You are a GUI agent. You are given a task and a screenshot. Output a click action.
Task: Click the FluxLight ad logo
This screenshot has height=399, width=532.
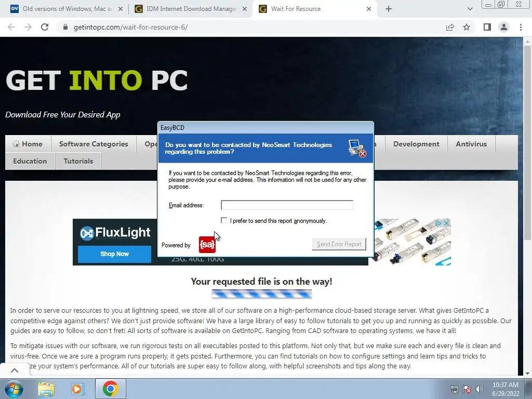115,233
